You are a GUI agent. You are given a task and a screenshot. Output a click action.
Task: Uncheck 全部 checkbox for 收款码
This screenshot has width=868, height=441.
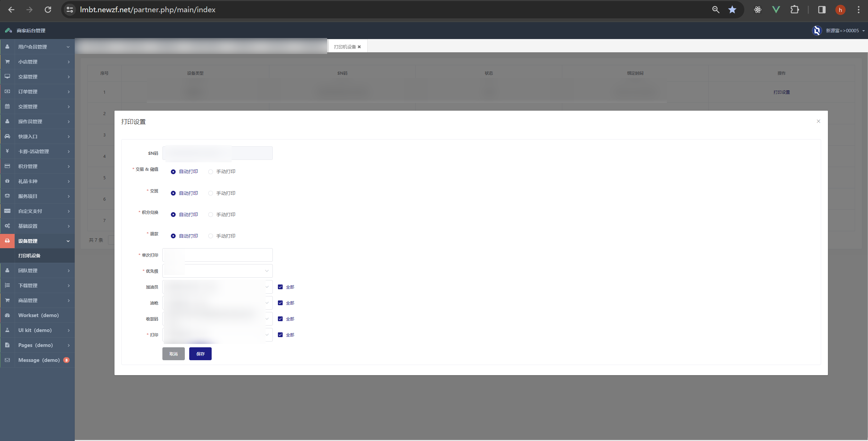280,319
